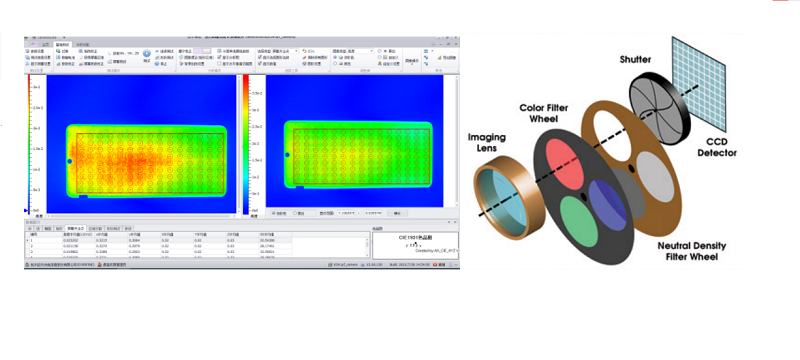Select the radio button below the color wheel option in the ribbon

click(x=335, y=63)
